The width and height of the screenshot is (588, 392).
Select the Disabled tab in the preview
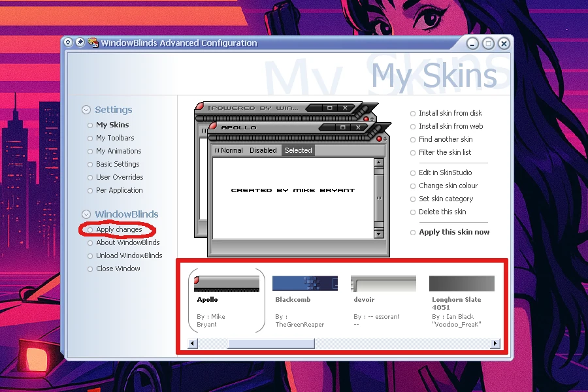pos(263,150)
